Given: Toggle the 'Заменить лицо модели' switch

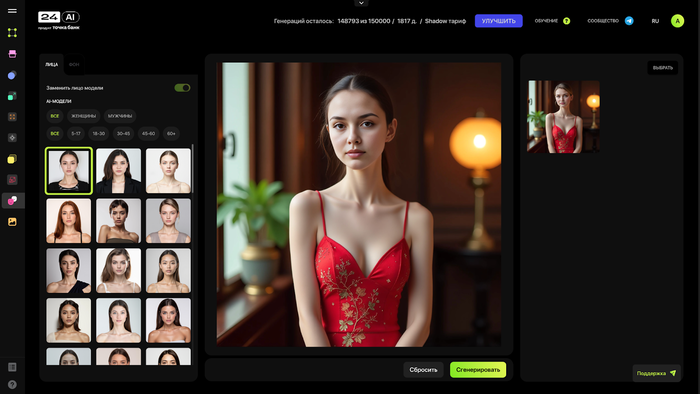Looking at the screenshot, I should click(182, 88).
